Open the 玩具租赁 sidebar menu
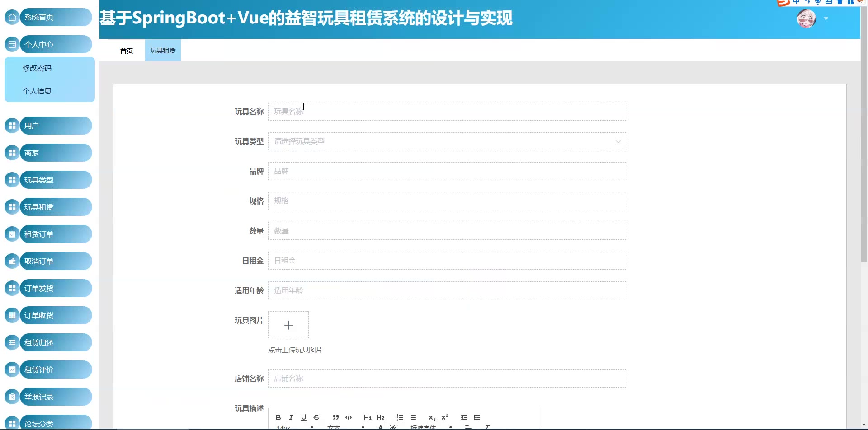Viewport: 868px width, 430px height. point(56,207)
